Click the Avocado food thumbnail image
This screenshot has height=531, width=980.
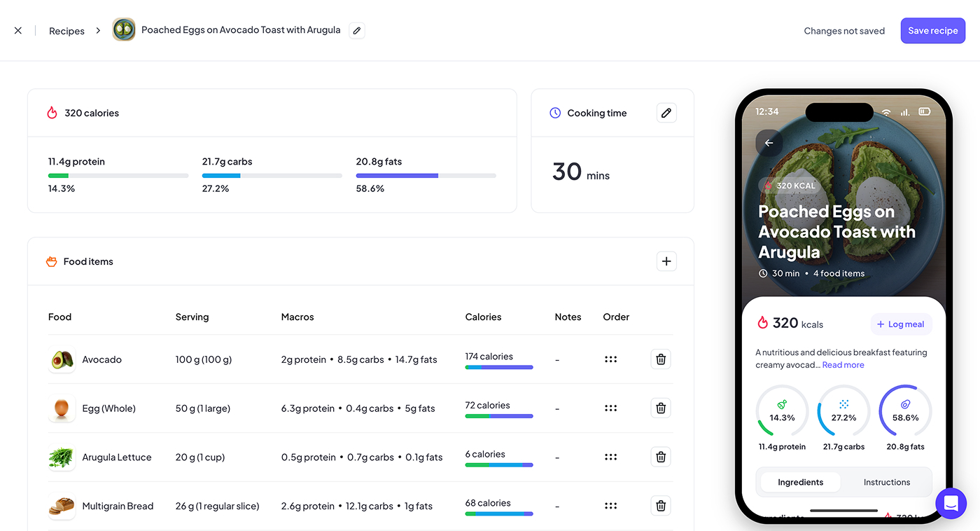click(62, 359)
